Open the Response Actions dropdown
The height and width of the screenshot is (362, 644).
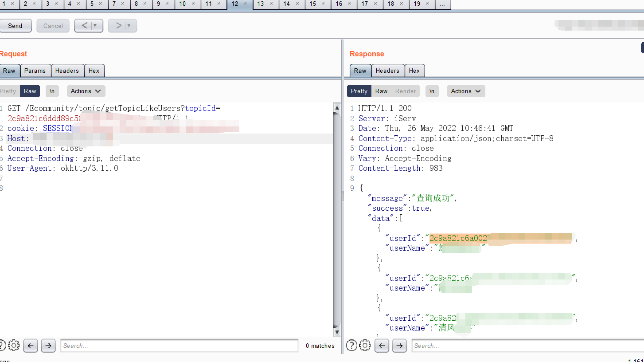(x=466, y=91)
